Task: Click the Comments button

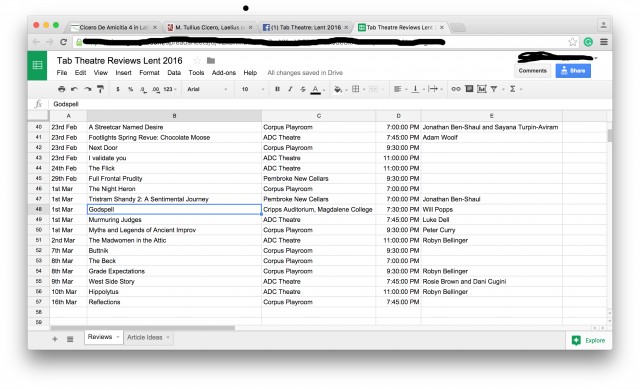Action: tap(532, 71)
